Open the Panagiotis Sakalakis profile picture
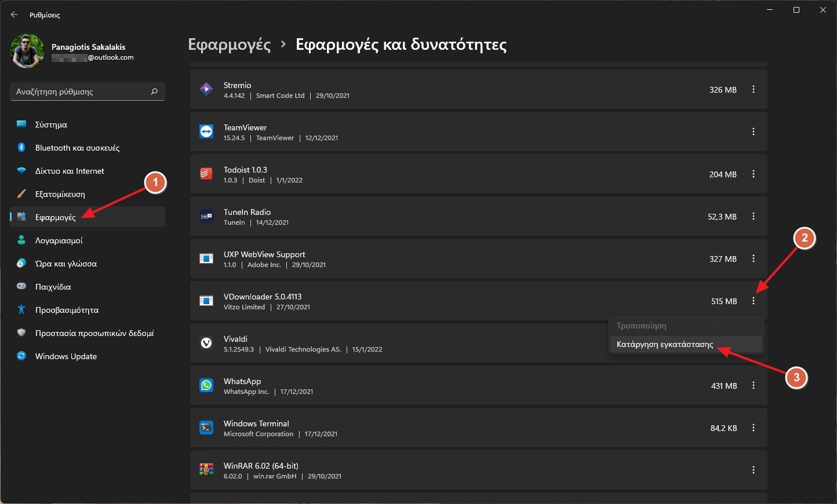The image size is (837, 504). [x=27, y=51]
